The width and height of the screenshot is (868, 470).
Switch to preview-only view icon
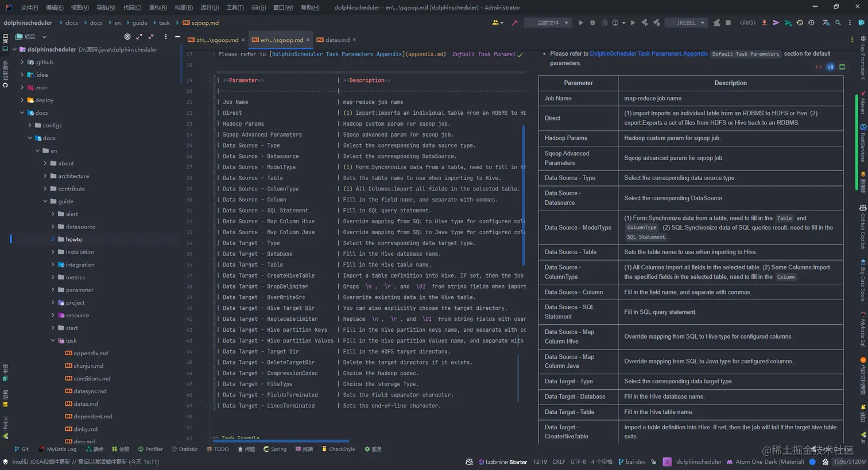842,67
